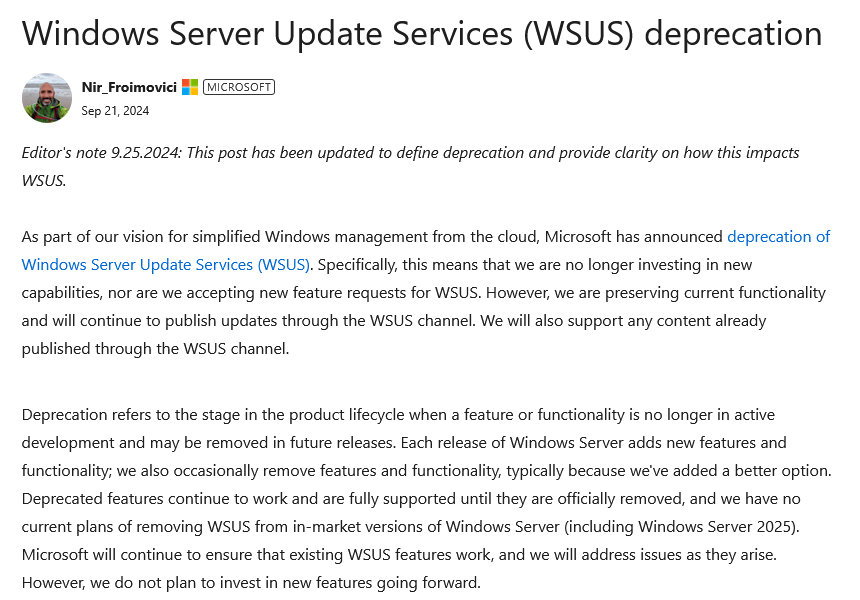Click the Nir_Froimovici author name
Viewport: 860px width, 600px height.
(129, 87)
